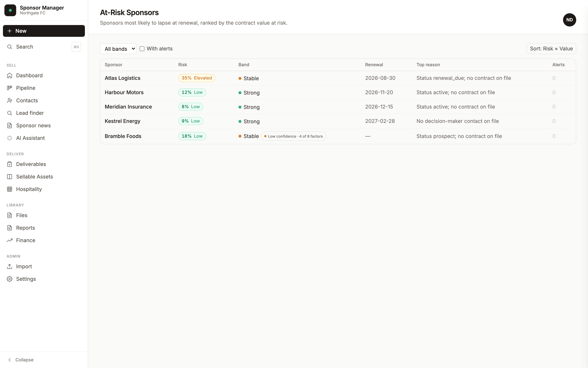Click the Hospitality grid icon
This screenshot has height=368, width=588.
(10, 189)
